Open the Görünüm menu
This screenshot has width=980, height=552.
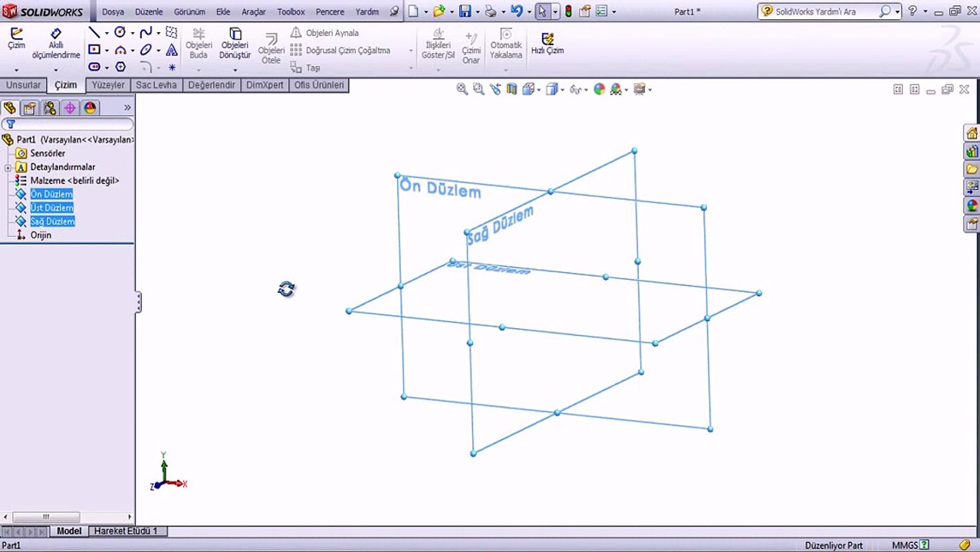point(189,11)
